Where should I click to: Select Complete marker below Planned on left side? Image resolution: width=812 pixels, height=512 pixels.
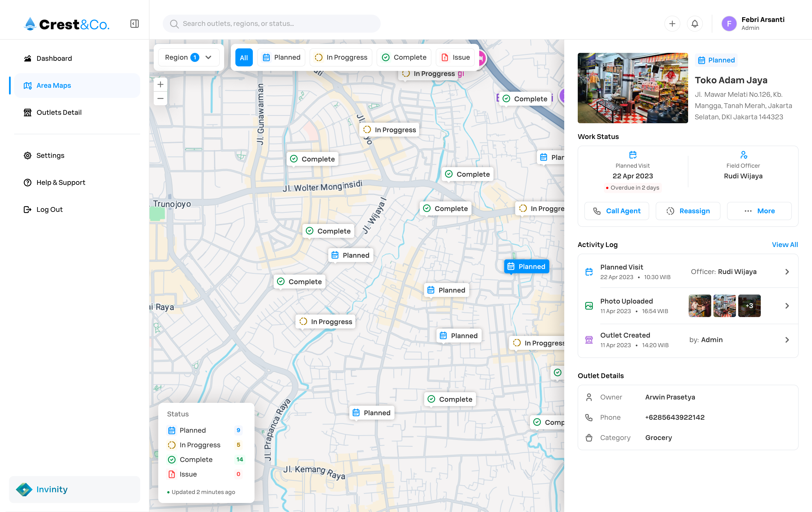300,282
